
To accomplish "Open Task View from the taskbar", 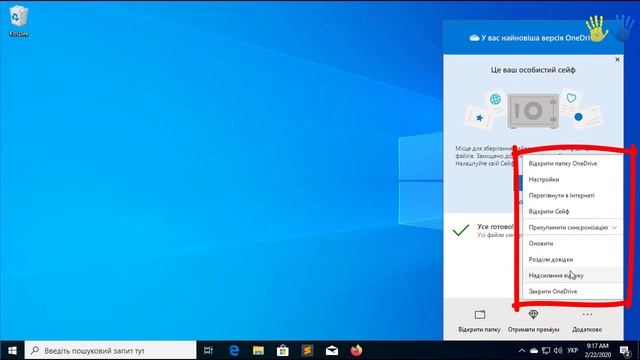I will point(208,350).
